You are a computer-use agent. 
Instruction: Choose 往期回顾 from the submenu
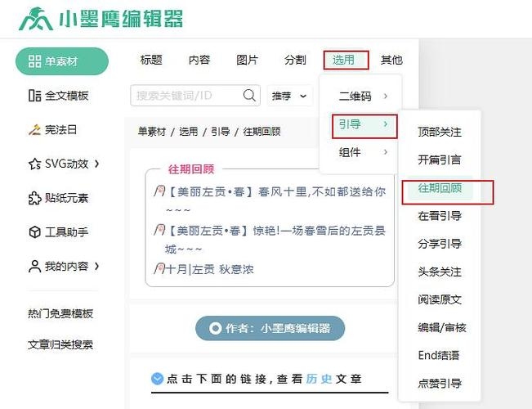(440, 187)
